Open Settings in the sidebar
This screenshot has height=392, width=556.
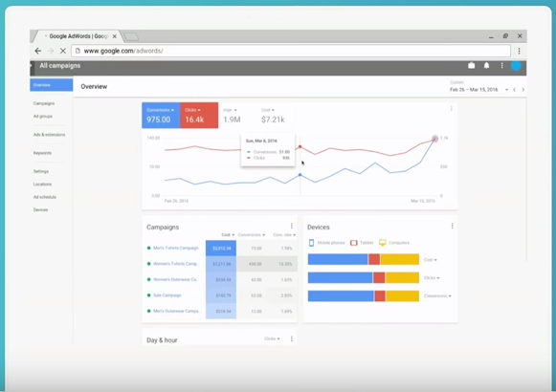[41, 171]
